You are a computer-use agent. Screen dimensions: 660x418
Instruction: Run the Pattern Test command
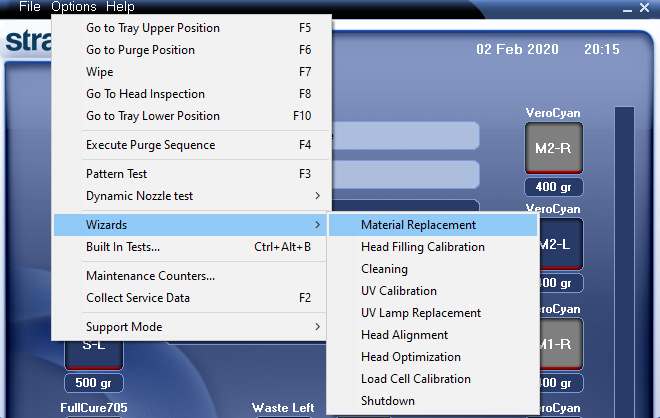point(118,174)
